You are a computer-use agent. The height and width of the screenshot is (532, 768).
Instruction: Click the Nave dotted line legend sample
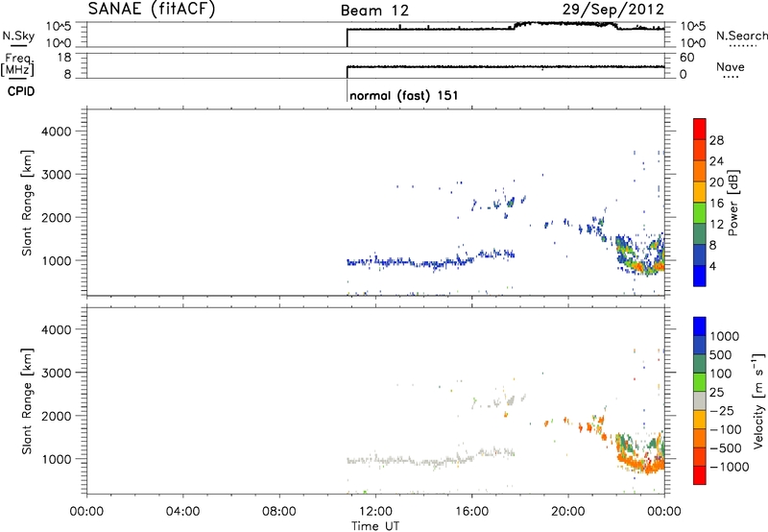[x=731, y=78]
